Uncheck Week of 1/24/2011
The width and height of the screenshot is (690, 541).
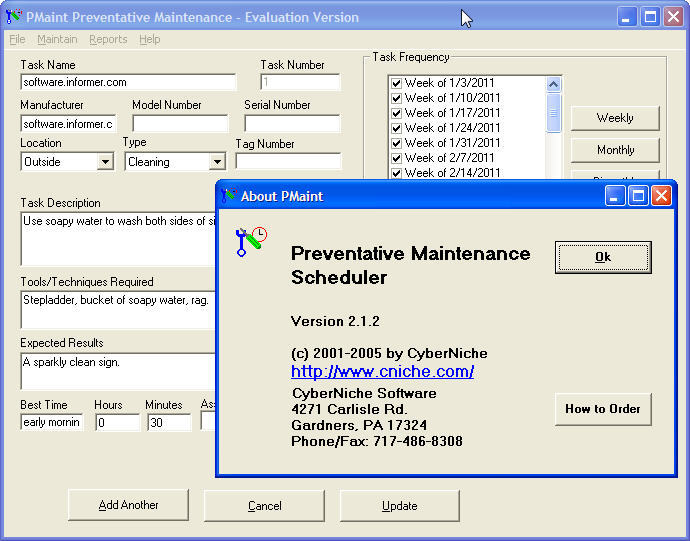click(396, 128)
